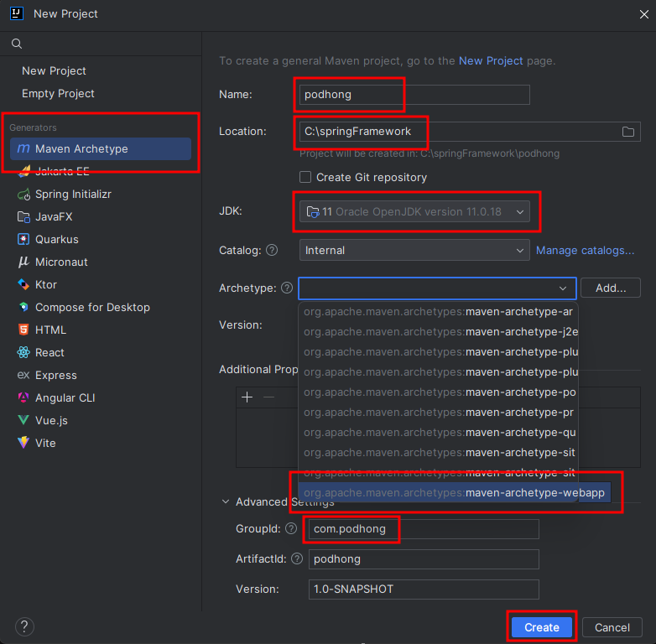Click the Location field C:\springFramework
Screen dimensions: 656x644
tap(470, 132)
